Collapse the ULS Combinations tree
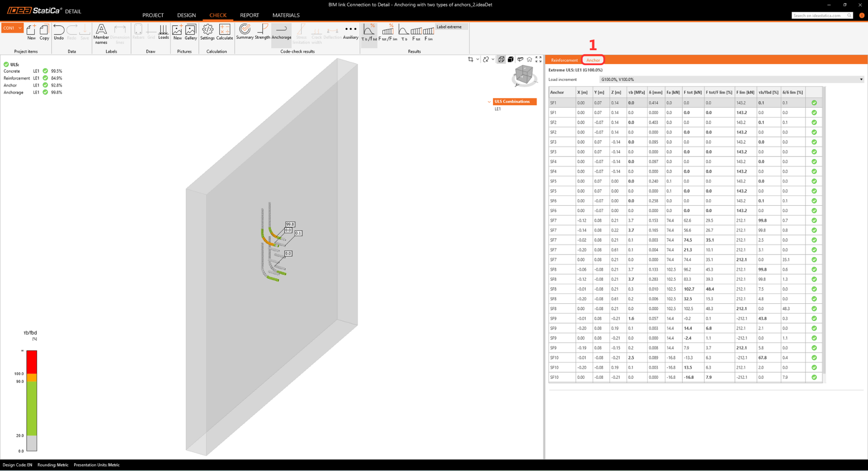This screenshot has height=471, width=868. click(489, 102)
